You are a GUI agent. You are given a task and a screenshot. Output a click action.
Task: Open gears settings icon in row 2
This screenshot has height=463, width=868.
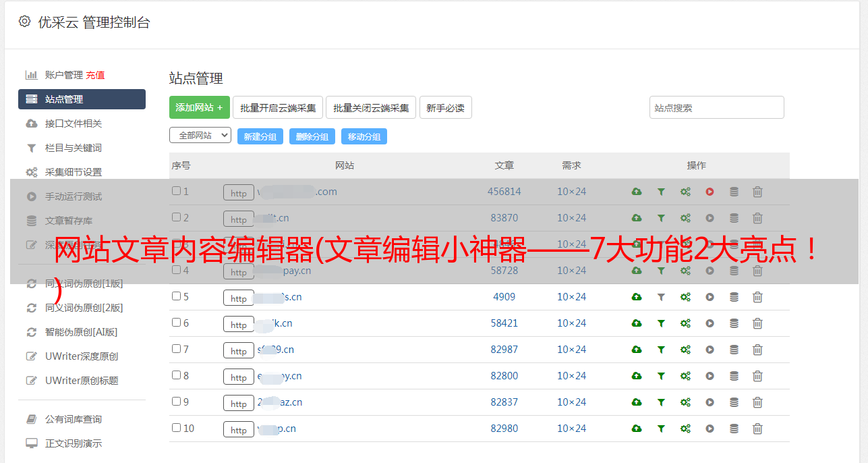(x=685, y=218)
